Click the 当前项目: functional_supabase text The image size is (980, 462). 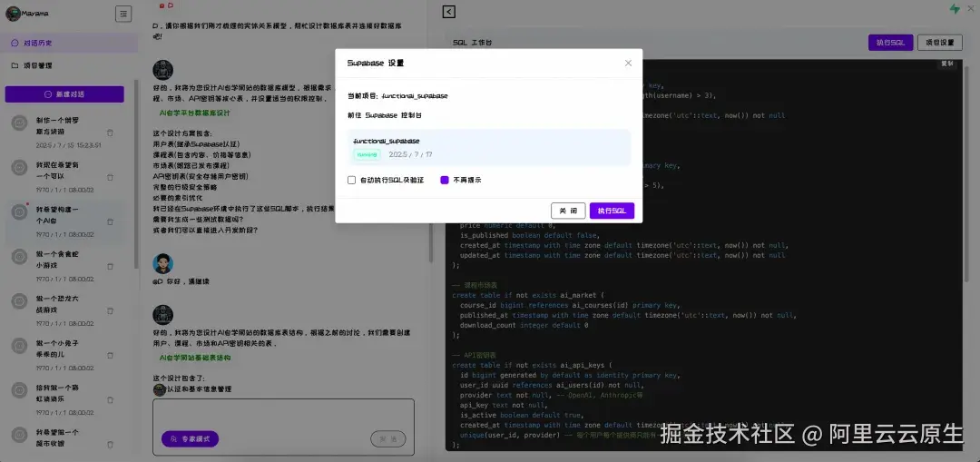point(397,95)
